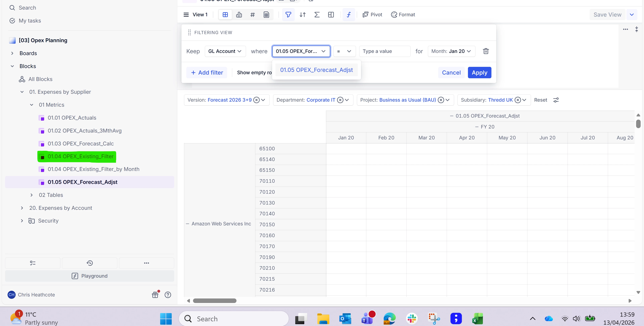Switch to chart view icon

239,15
